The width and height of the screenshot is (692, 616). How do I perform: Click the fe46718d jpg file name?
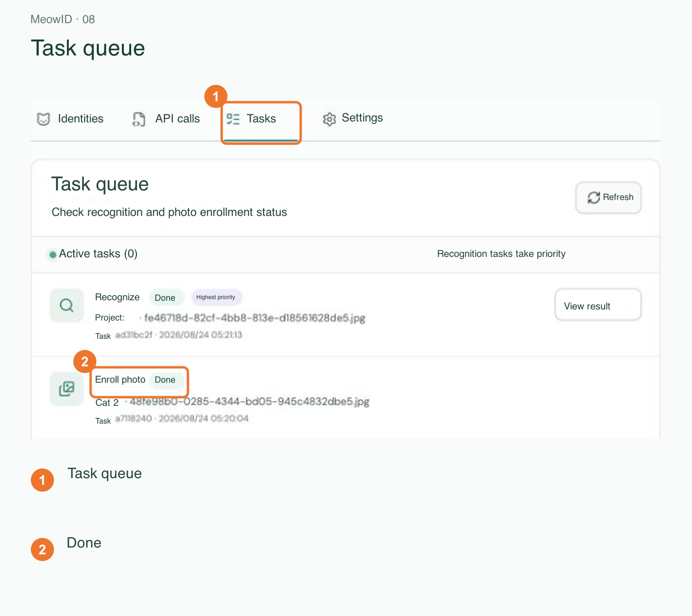point(254,318)
